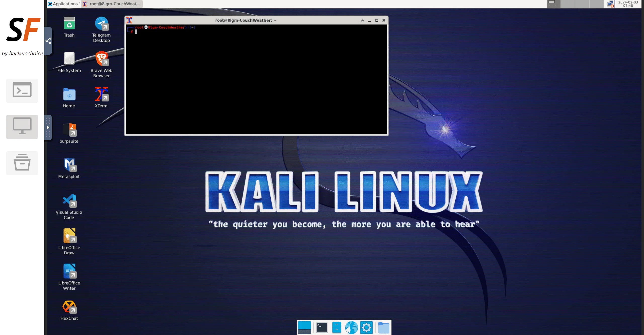Open the SF terminal button in the left sidebar
This screenshot has height=335, width=644.
(22, 91)
